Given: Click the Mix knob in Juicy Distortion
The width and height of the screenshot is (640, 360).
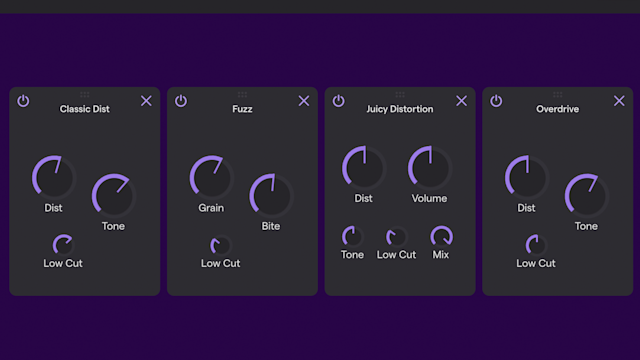Looking at the screenshot, I should [x=441, y=236].
